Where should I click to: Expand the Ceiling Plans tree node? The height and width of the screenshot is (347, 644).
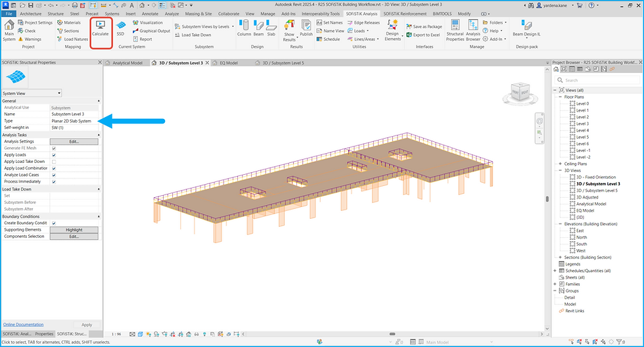[x=560, y=164]
